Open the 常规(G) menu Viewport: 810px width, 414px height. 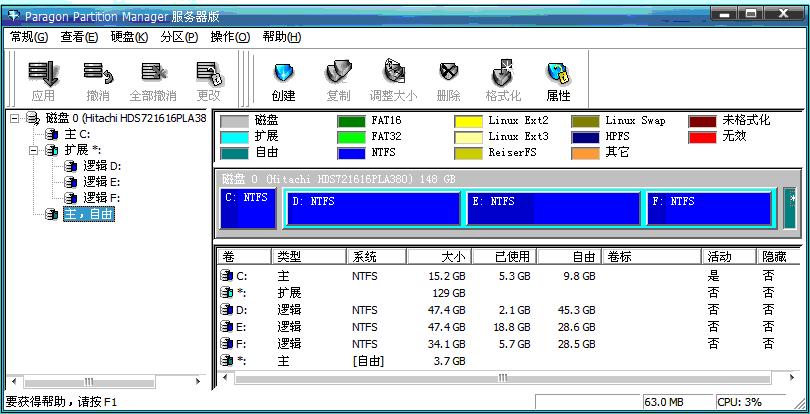29,37
